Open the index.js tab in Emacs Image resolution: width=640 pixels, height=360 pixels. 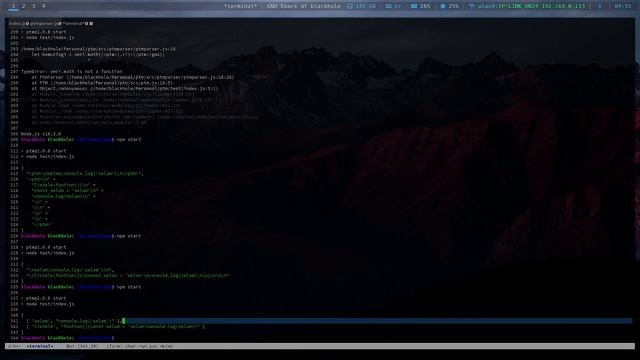(17, 24)
